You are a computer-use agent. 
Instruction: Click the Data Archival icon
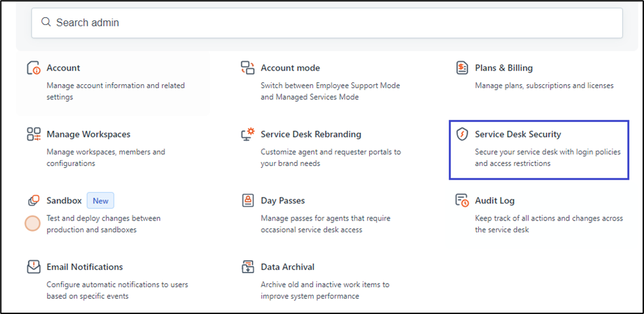(x=247, y=267)
